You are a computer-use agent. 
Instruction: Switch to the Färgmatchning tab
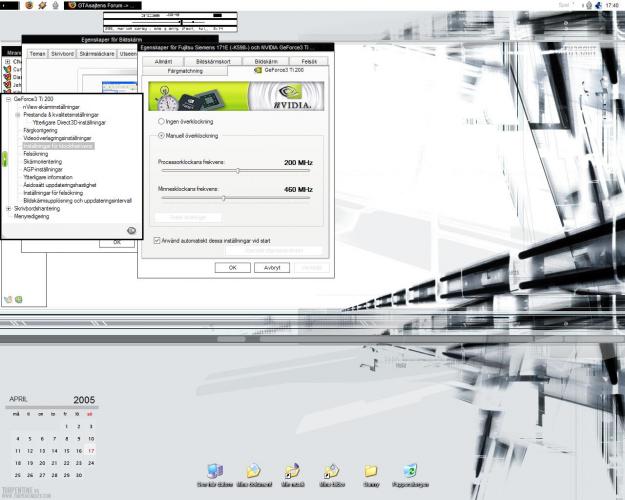pyautogui.click(x=185, y=71)
